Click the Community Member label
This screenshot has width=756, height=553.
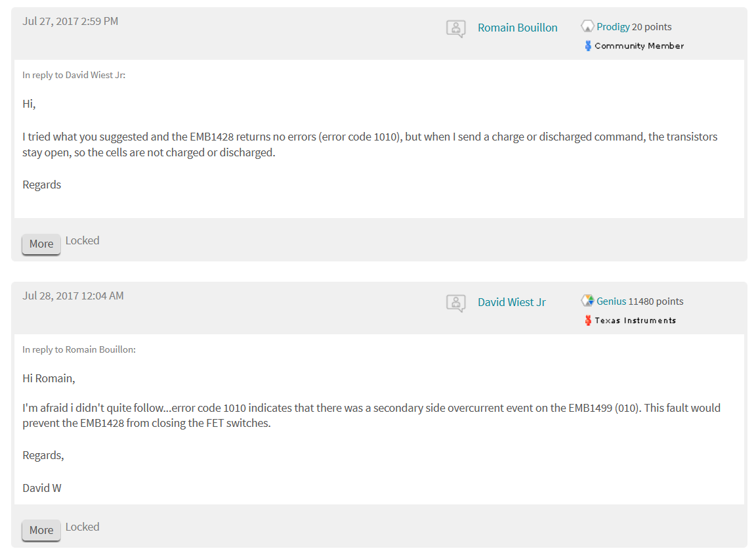[639, 46]
